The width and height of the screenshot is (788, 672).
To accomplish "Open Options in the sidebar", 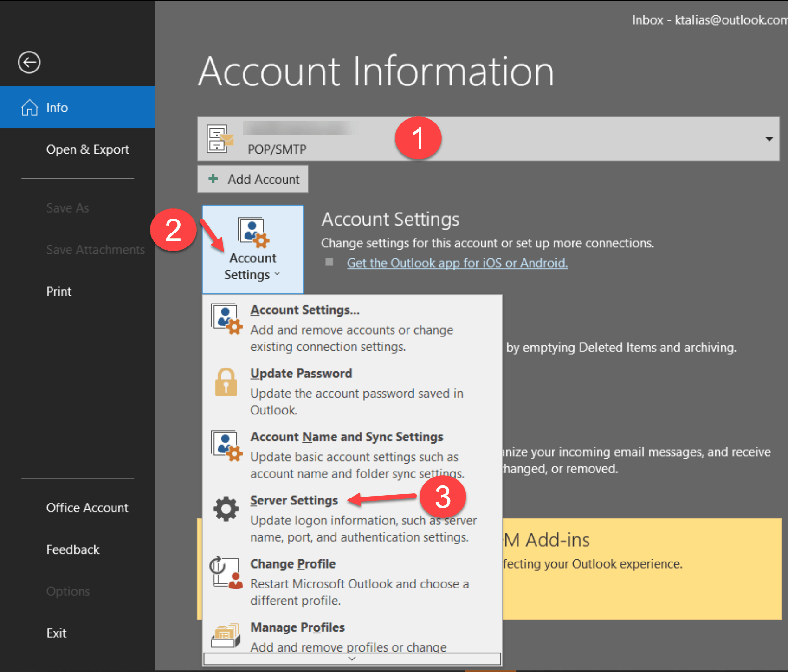I will coord(68,591).
